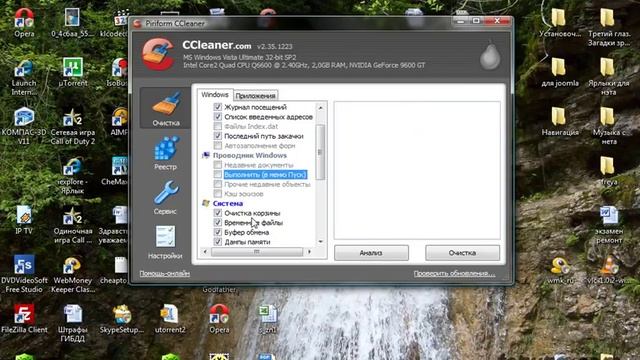The height and width of the screenshot is (360, 640).
Task: Check Недавние документы checkbox
Action: [x=218, y=165]
